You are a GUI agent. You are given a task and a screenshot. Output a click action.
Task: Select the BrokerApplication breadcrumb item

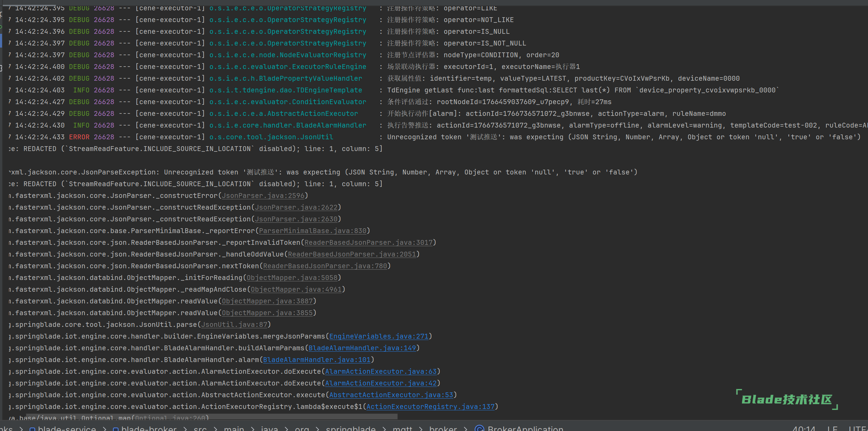525,429
